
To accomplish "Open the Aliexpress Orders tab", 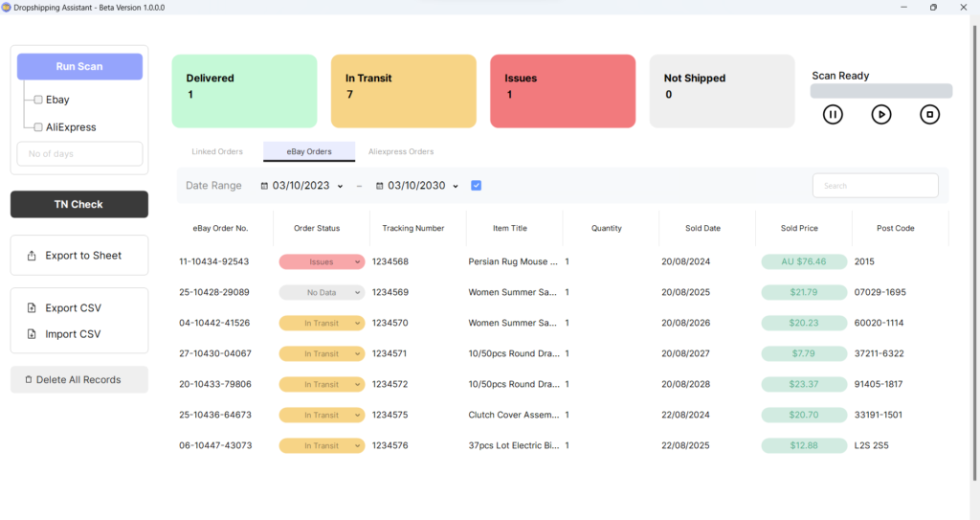I will point(401,151).
